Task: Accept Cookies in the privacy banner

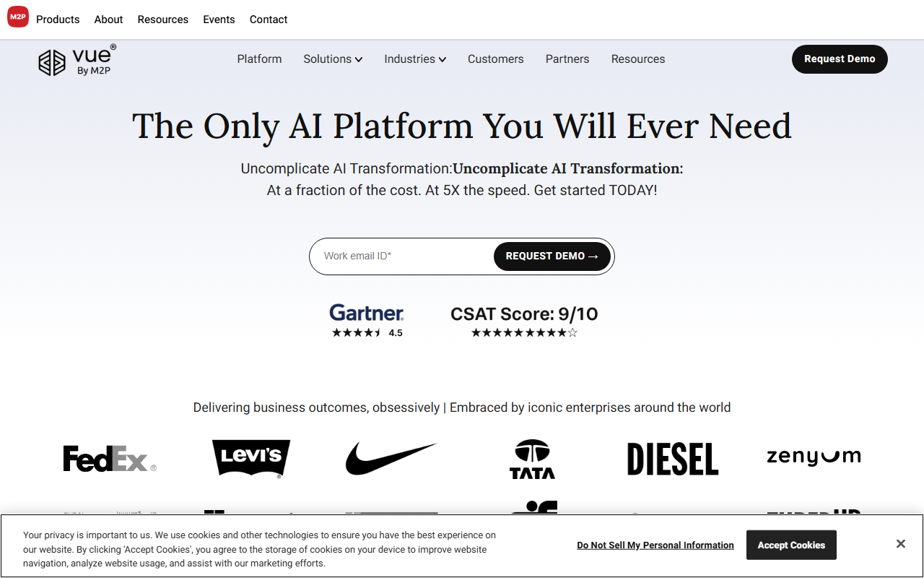Action: [791, 545]
